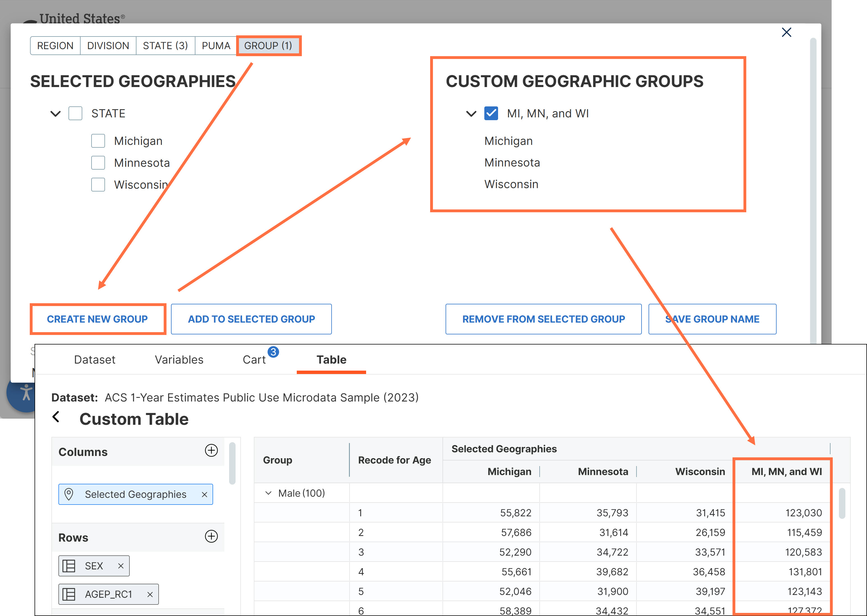Add a new row variable with plus icon
The width and height of the screenshot is (867, 616).
(211, 536)
